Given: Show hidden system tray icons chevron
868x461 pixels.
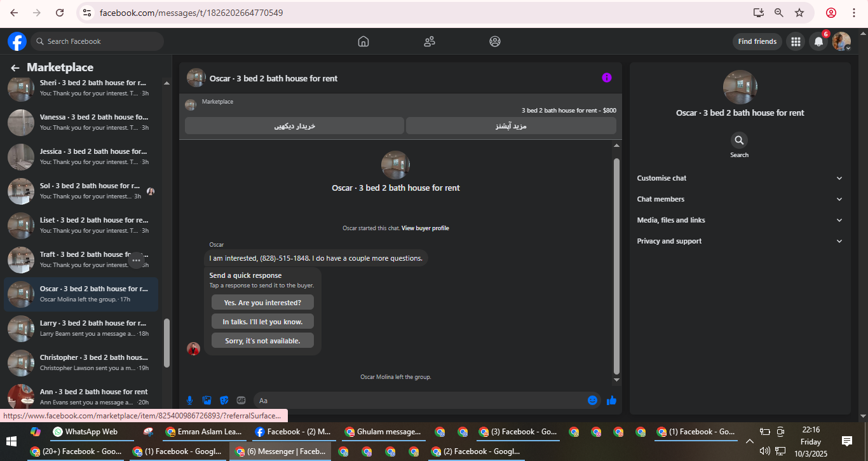Looking at the screenshot, I should click(750, 441).
